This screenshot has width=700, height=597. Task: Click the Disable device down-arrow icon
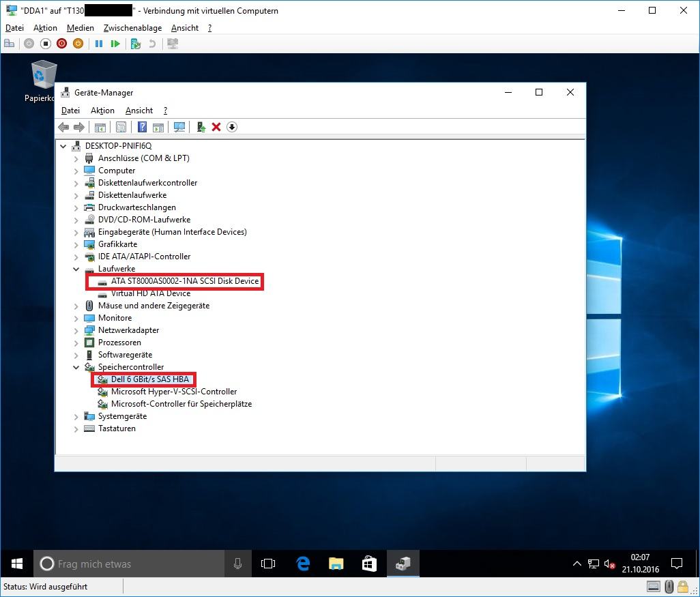coord(232,128)
